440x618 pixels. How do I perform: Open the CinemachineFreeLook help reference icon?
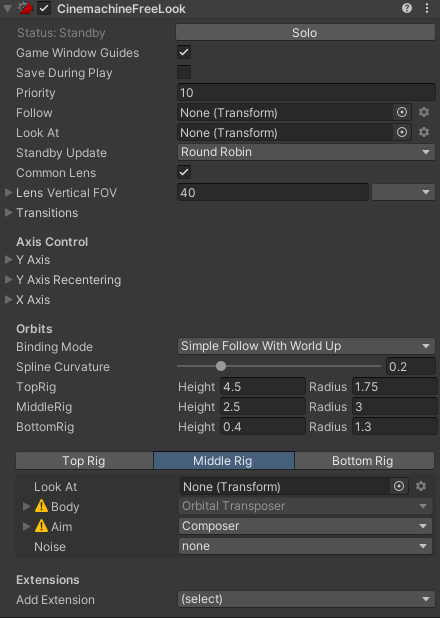coord(407,8)
